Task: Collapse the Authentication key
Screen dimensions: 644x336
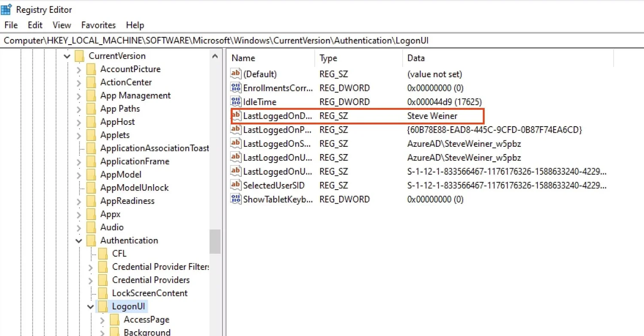Action: [x=79, y=240]
